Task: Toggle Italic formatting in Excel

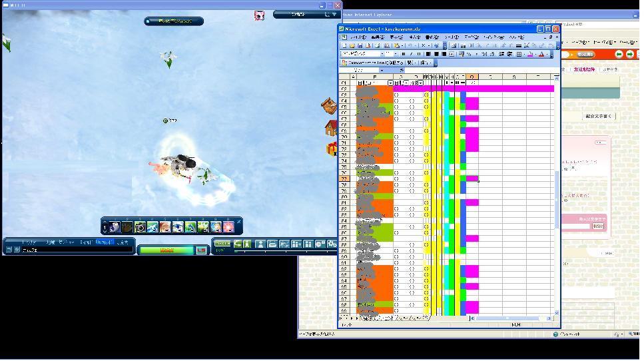Action: tap(411, 54)
